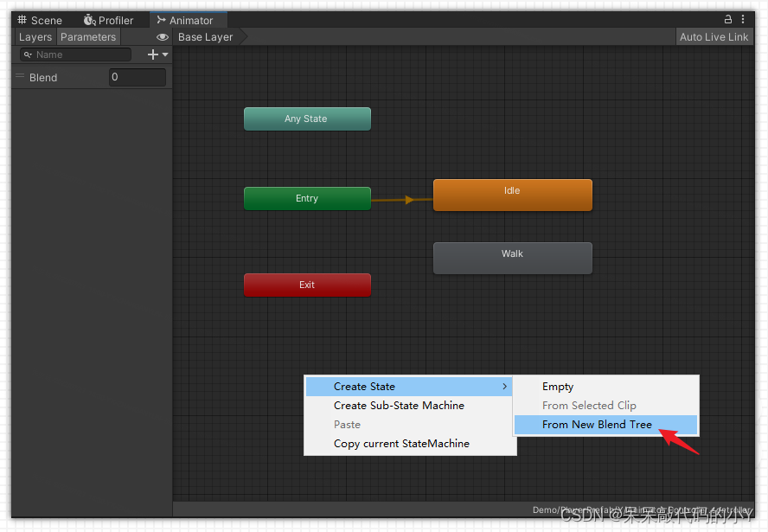Choose Copy current StateMachine

[x=408, y=444]
